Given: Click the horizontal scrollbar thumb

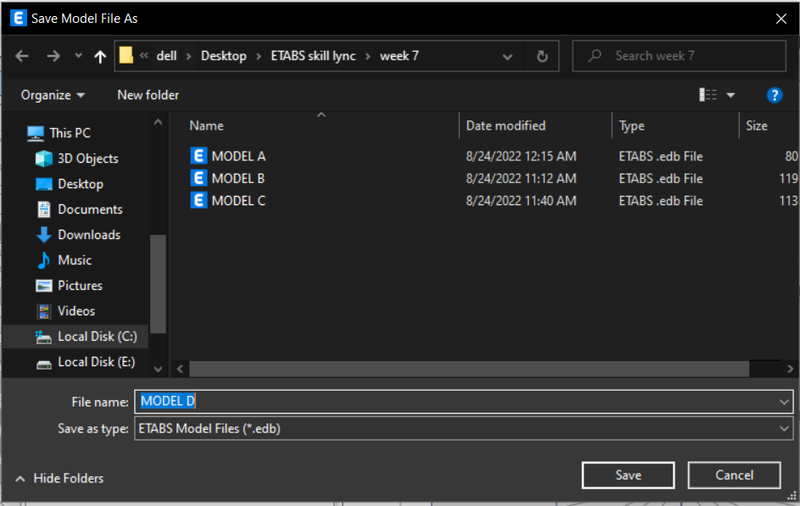Looking at the screenshot, I should pos(469,369).
